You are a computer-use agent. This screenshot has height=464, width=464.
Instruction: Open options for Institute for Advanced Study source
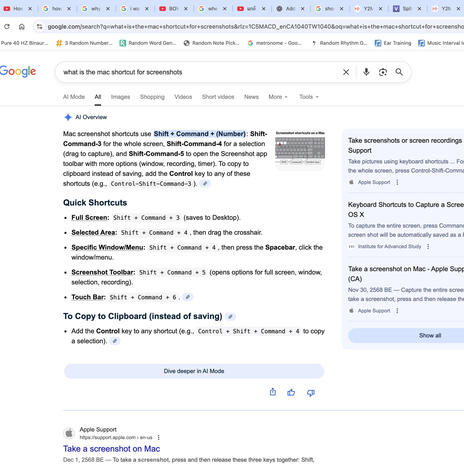pos(428,246)
